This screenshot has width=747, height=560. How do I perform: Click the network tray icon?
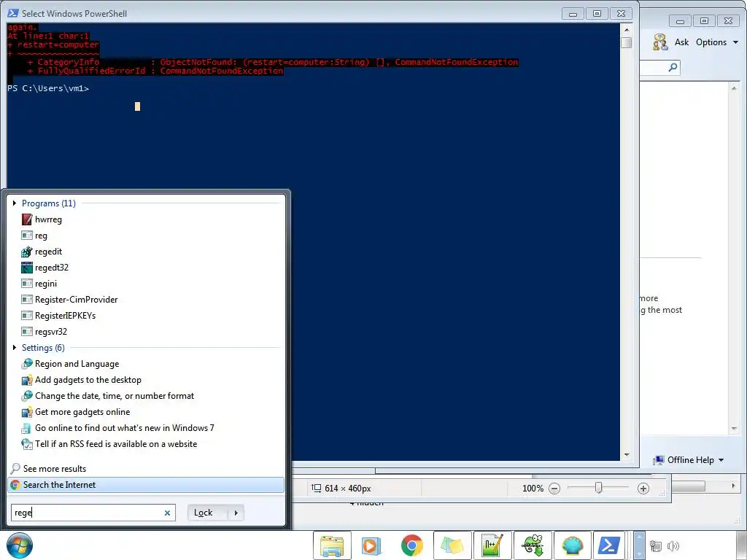point(656,546)
